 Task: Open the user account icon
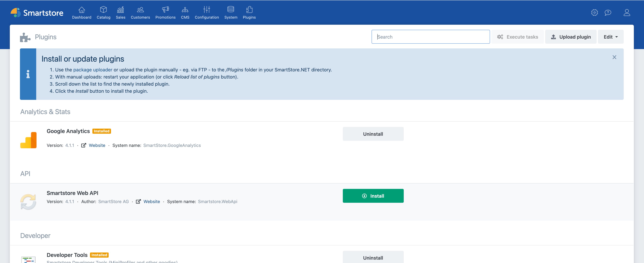[x=627, y=13]
